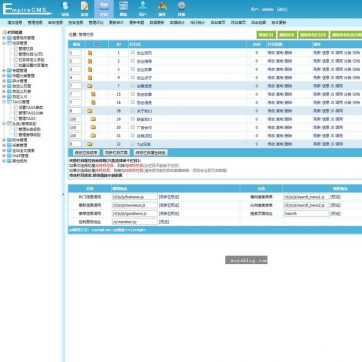Click the file icon of column ID 4

pos(90,78)
